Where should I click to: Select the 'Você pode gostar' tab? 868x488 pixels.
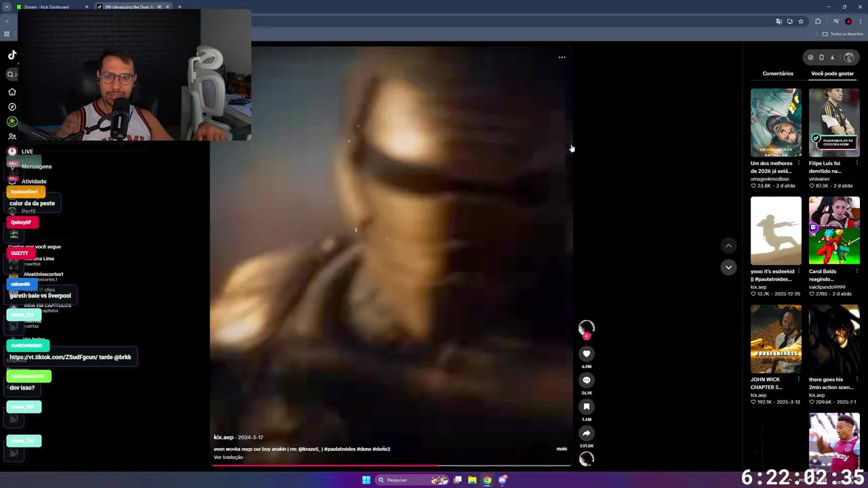tap(832, 73)
